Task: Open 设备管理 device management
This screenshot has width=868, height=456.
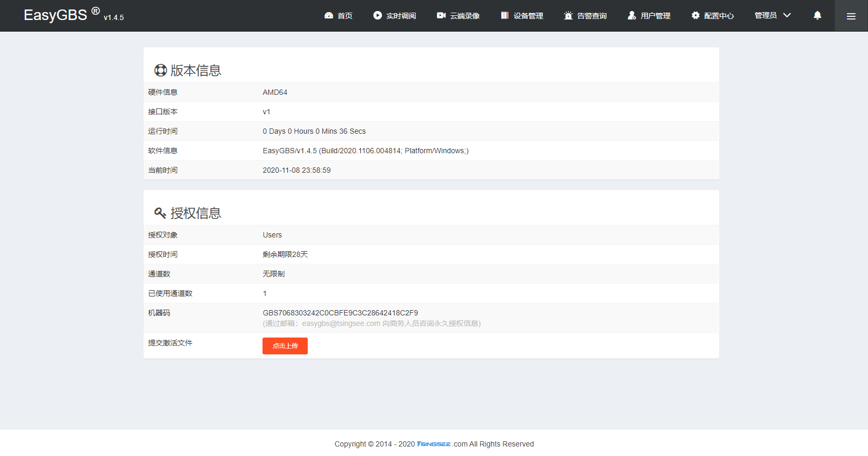Action: point(522,16)
